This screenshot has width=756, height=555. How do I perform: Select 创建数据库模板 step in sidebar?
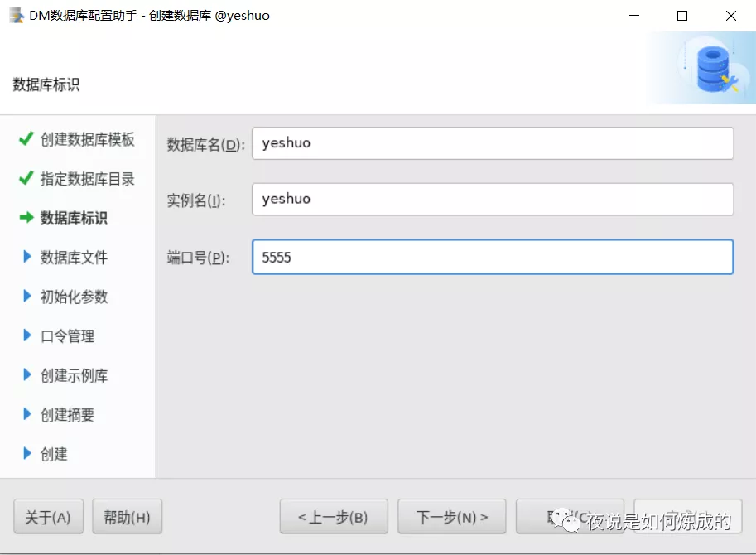(x=87, y=139)
